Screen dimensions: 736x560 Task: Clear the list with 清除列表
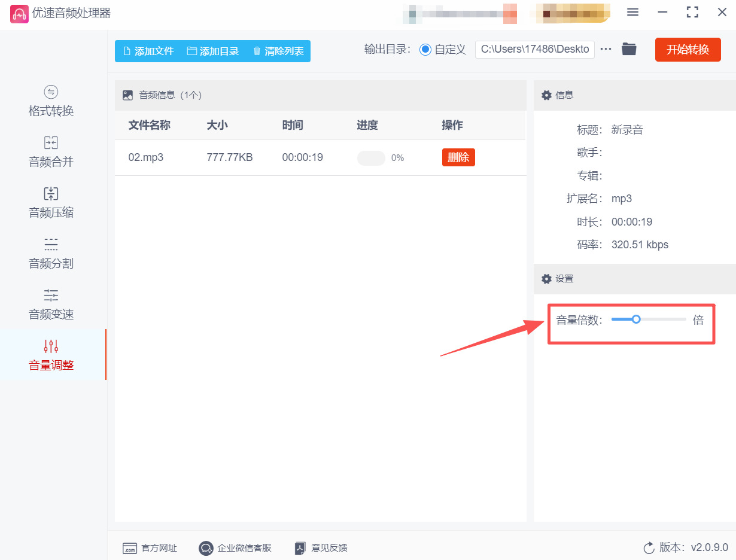pos(278,51)
